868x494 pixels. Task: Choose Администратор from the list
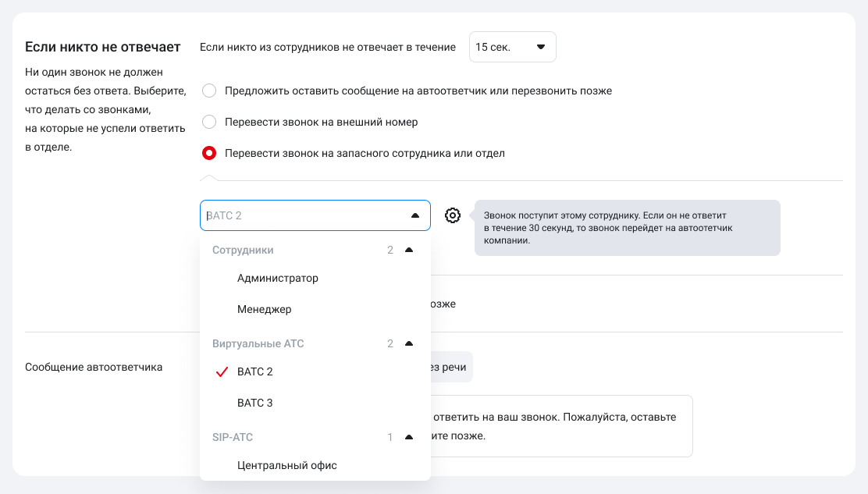[278, 278]
